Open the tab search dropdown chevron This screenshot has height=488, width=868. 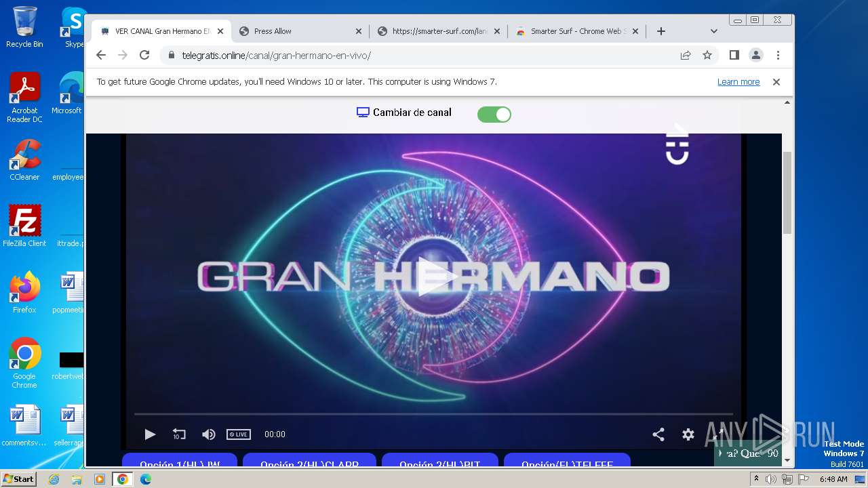click(713, 31)
